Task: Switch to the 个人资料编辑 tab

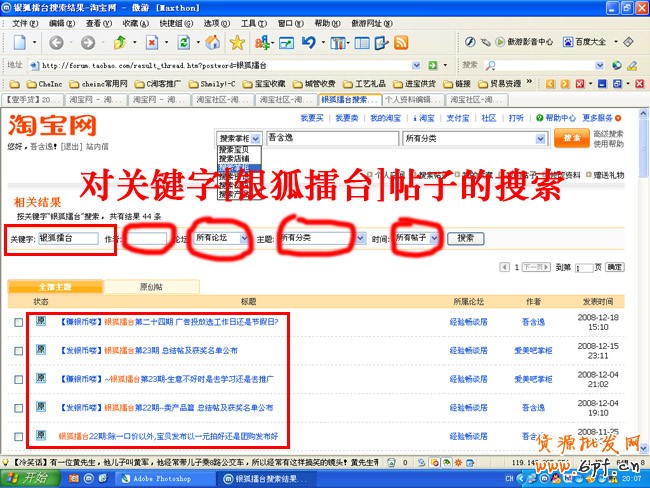Action: pos(413,100)
